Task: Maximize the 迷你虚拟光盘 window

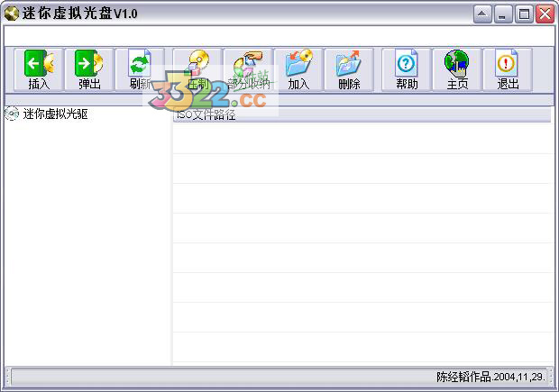Action: click(524, 14)
